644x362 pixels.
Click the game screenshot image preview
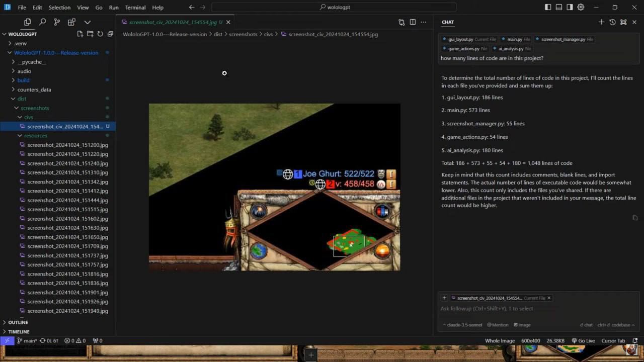tap(275, 187)
